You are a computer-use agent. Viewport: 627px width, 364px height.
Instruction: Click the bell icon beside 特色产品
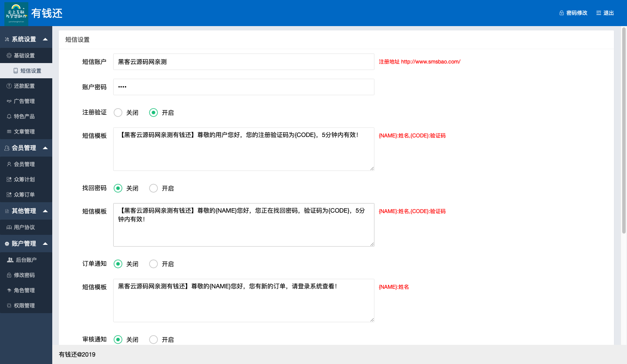tap(9, 117)
